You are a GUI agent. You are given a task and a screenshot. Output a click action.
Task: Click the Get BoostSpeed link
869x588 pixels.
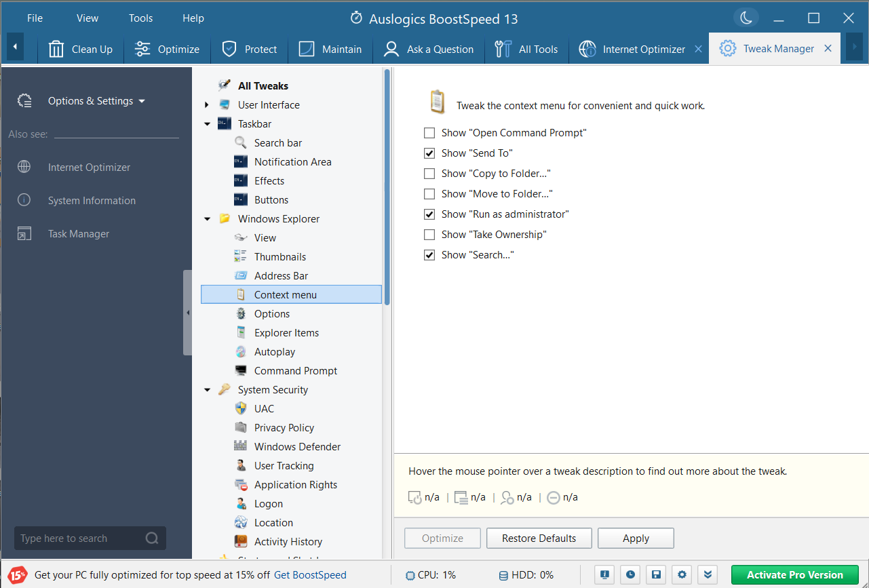point(310,574)
